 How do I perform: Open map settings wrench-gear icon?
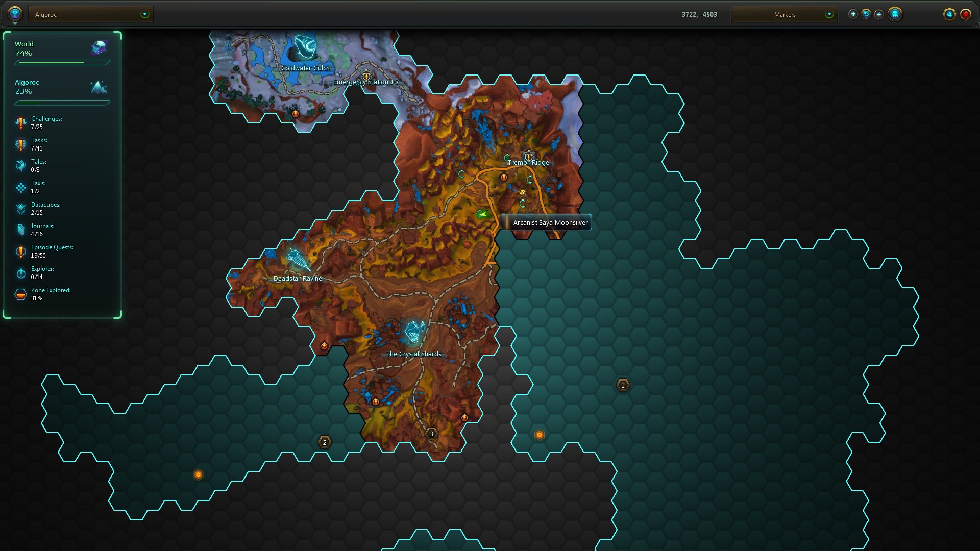[x=949, y=14]
